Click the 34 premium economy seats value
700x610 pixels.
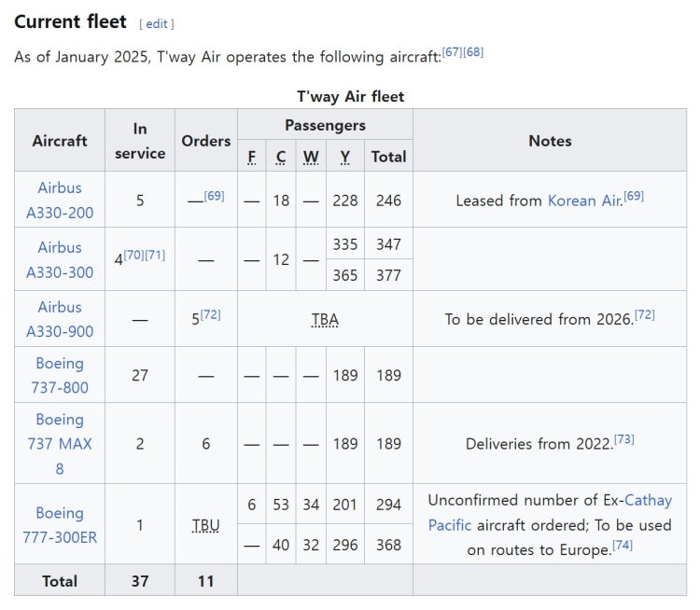tap(311, 505)
